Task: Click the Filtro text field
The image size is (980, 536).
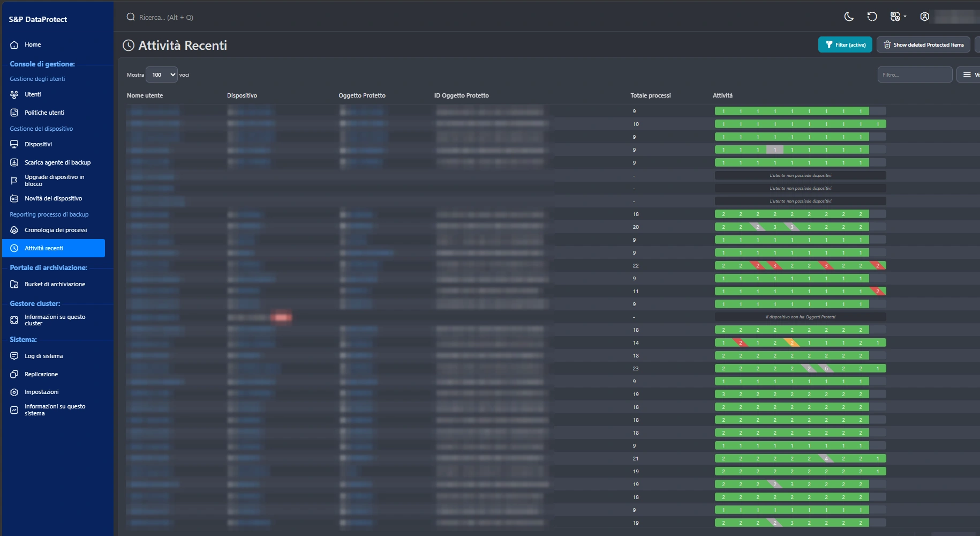Action: [x=915, y=75]
